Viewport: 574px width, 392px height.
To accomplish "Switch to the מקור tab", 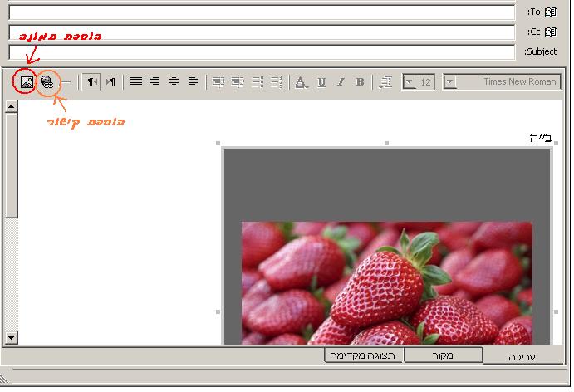I will [x=443, y=355].
